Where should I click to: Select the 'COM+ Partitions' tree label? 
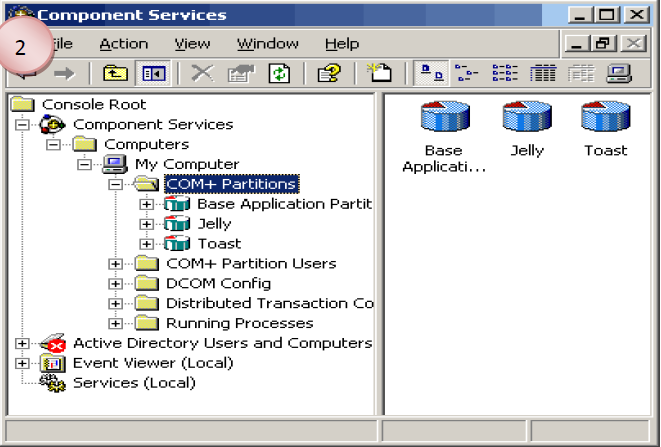pyautogui.click(x=231, y=184)
